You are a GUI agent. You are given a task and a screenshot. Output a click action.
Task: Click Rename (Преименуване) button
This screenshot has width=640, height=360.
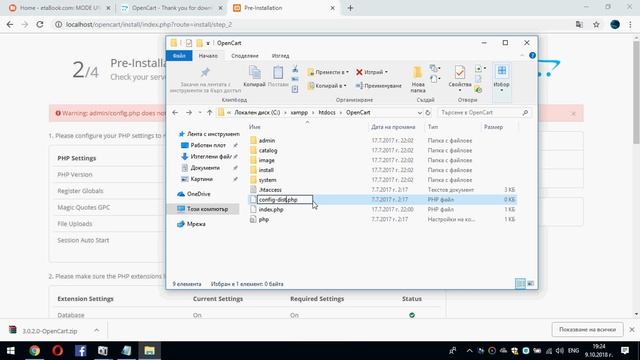click(x=378, y=86)
